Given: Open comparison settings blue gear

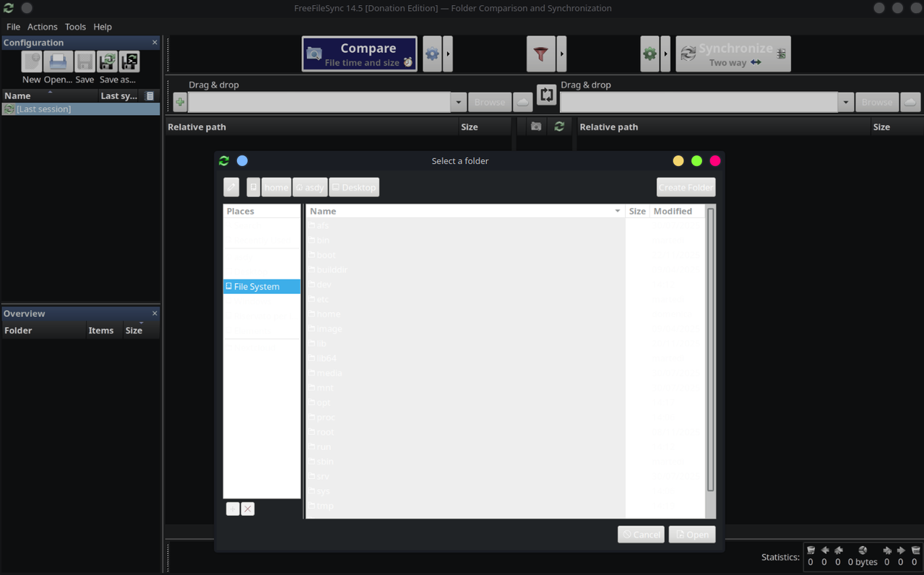Looking at the screenshot, I should [x=432, y=54].
